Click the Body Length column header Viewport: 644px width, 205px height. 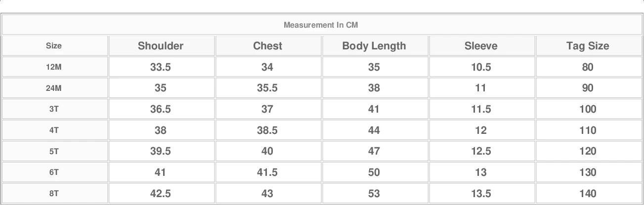(x=374, y=46)
